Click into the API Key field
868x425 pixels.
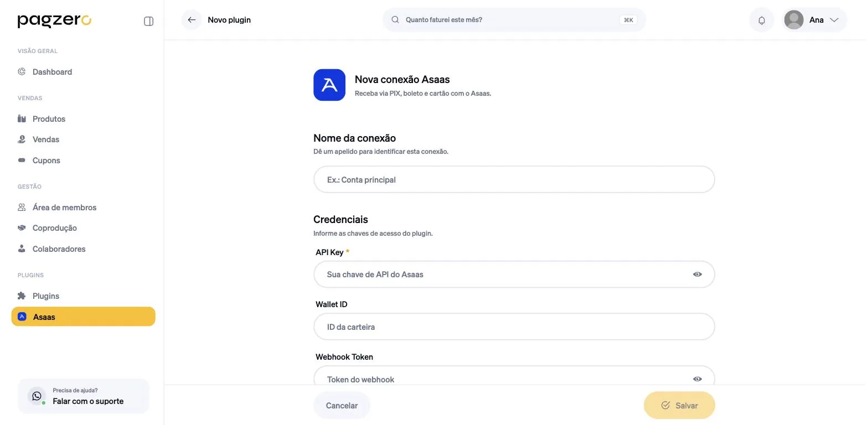click(514, 274)
